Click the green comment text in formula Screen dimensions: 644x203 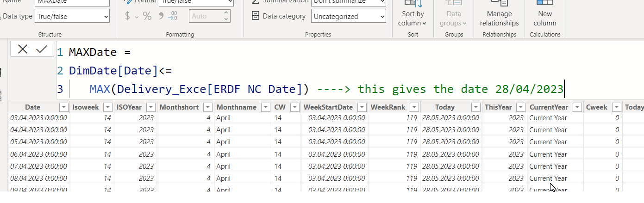tap(440, 89)
